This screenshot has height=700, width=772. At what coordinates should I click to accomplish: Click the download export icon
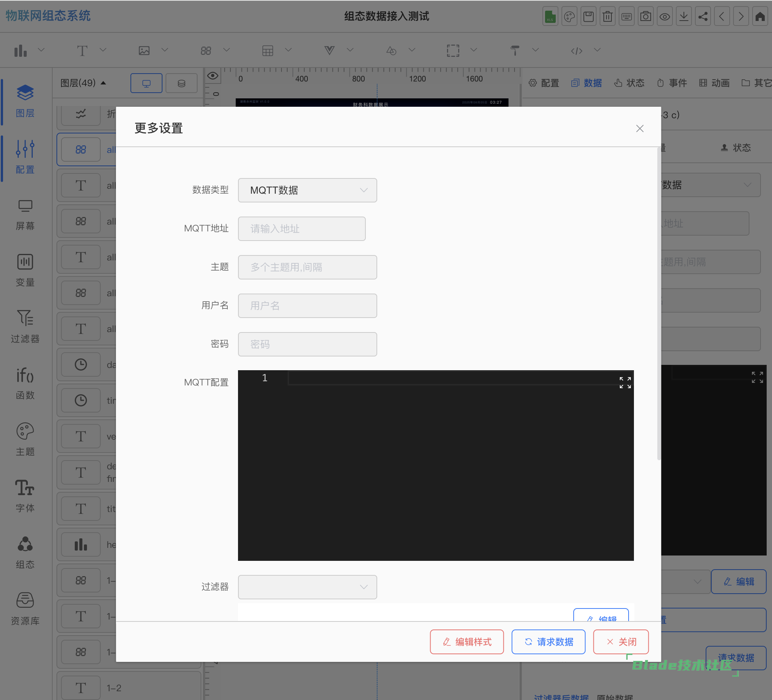(x=684, y=16)
